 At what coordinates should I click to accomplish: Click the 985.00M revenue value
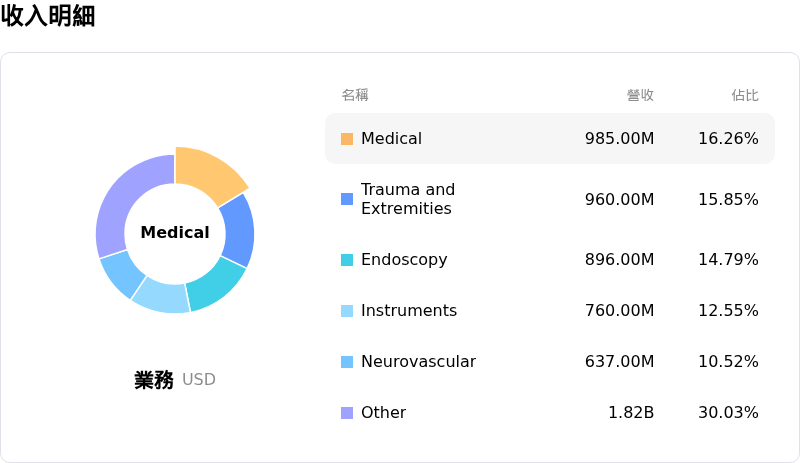tap(619, 139)
